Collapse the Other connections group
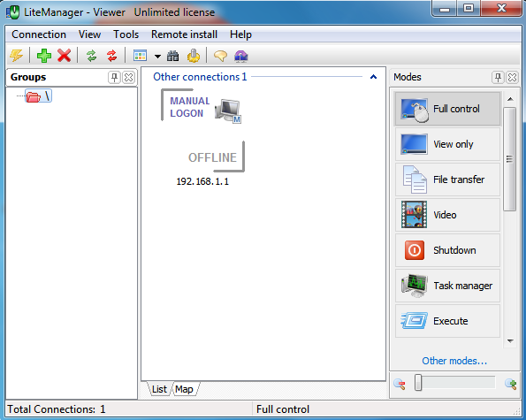 [373, 77]
